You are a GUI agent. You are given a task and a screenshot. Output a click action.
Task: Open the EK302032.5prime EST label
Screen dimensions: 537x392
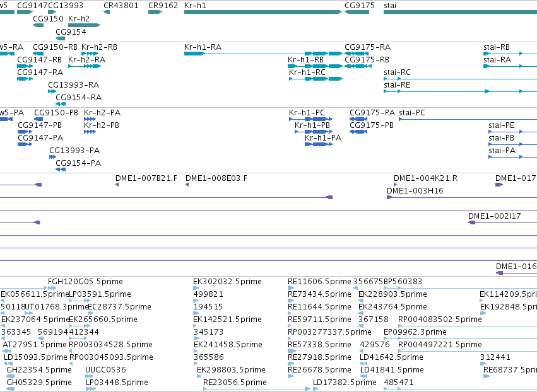click(x=227, y=282)
